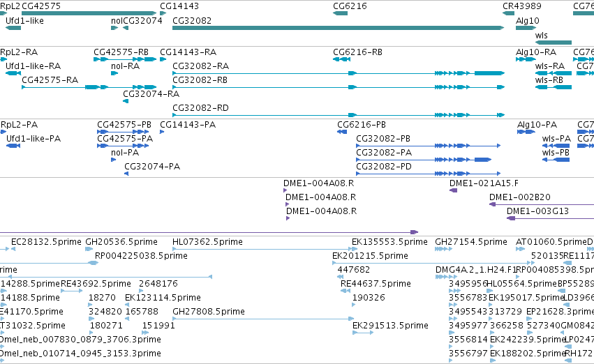The width and height of the screenshot is (594, 364).
Task: Click the CG42575-RA transcript label
Action: pos(50,80)
